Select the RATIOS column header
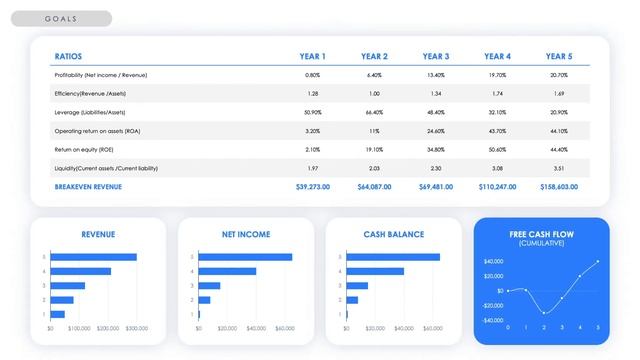This screenshot has height=360, width=640. pyautogui.click(x=68, y=56)
